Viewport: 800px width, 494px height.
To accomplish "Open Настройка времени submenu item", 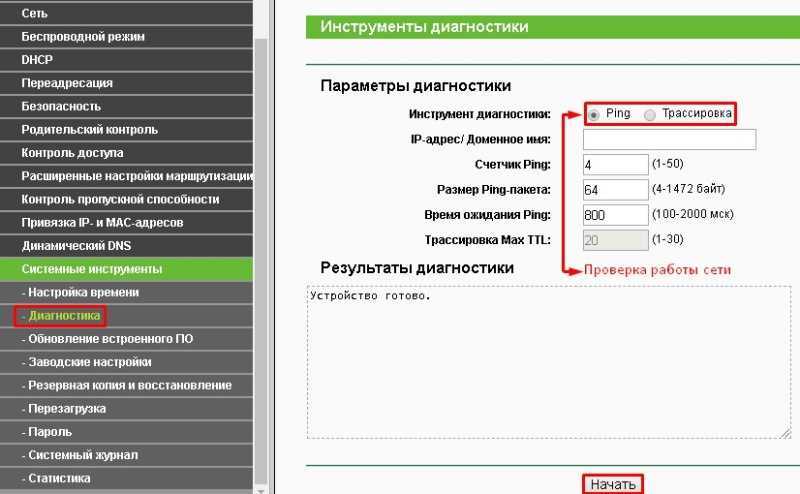I will pyautogui.click(x=126, y=292).
